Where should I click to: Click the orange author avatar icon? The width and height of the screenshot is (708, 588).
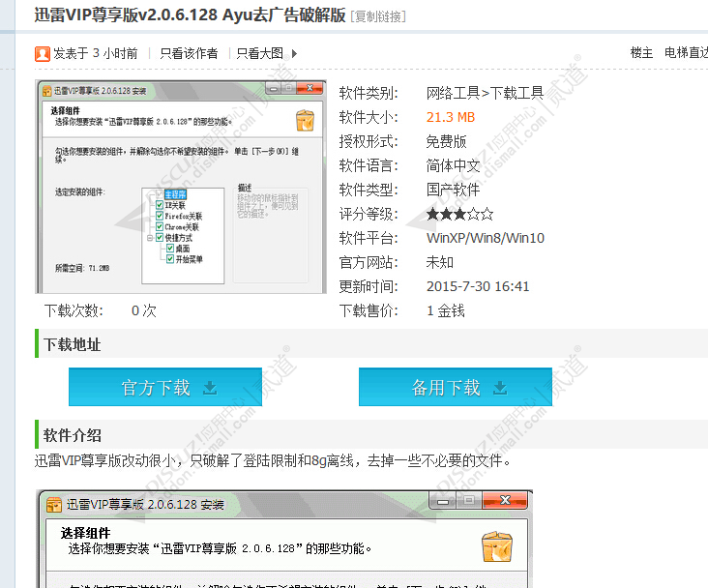(42, 54)
